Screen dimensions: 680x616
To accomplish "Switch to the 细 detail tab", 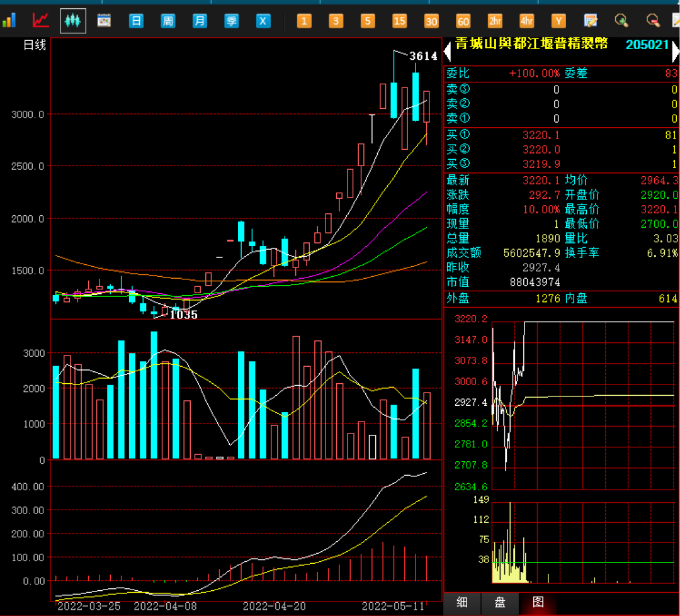I will click(462, 602).
